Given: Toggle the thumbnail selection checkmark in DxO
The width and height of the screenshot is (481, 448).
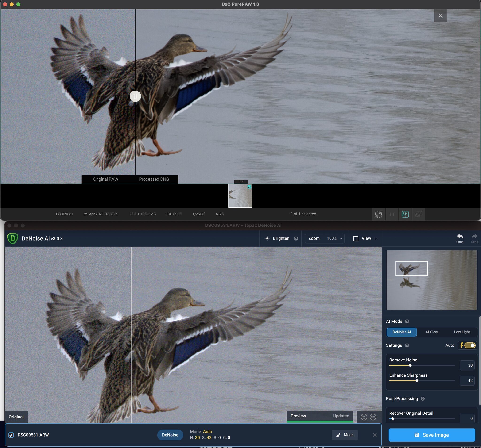Looking at the screenshot, I should click(249, 187).
